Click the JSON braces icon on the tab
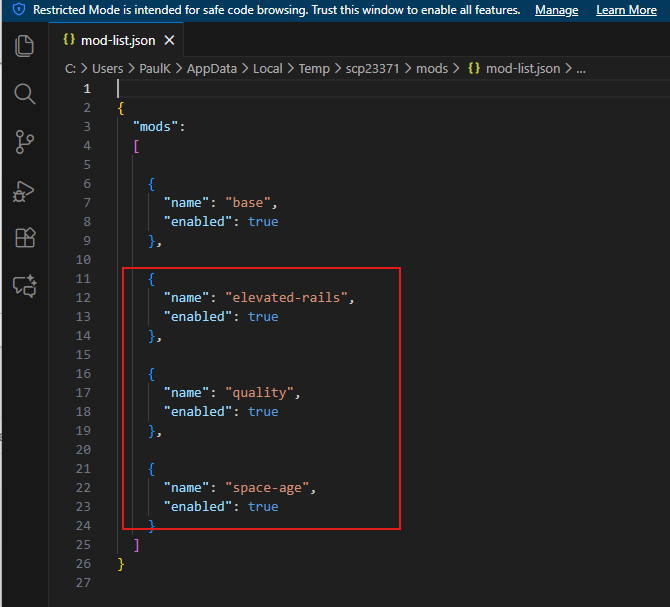 [68, 41]
